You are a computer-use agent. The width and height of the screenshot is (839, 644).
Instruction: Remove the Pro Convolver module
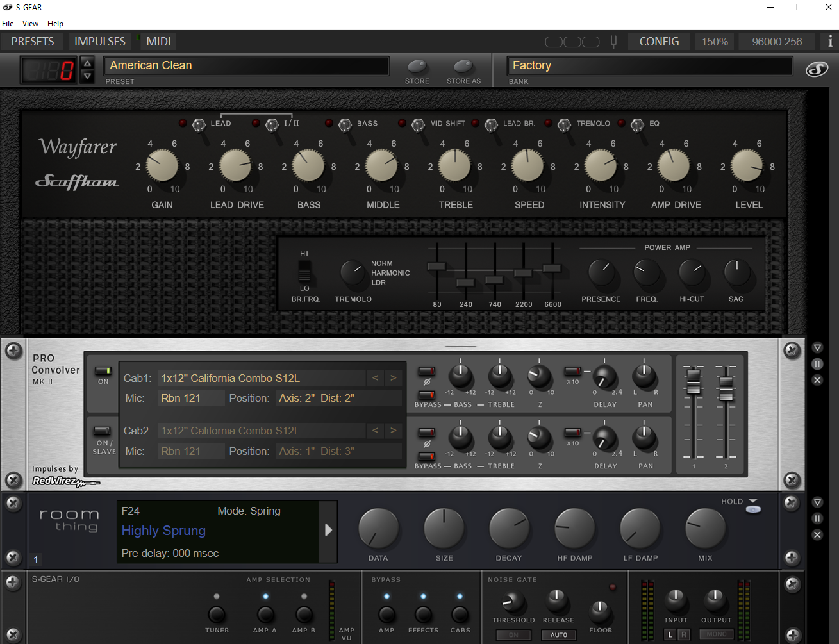point(817,380)
